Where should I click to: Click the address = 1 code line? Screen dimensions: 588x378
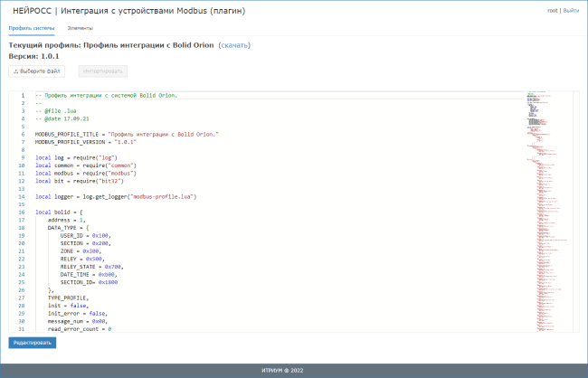coord(67,220)
